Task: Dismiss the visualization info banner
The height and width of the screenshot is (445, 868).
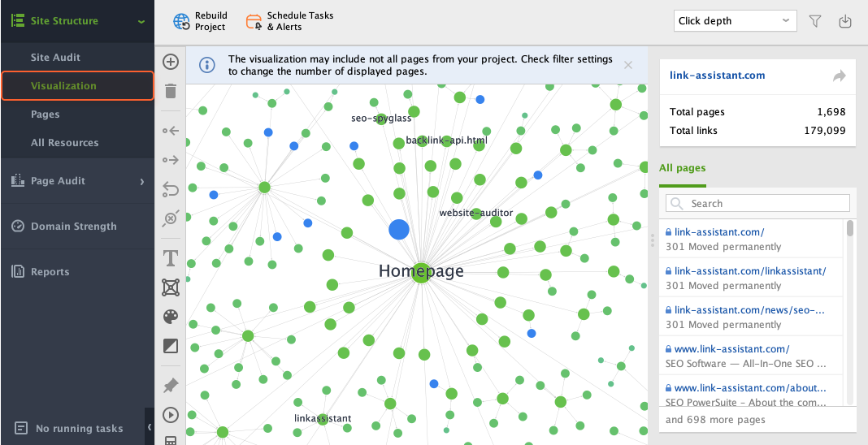Action: [x=627, y=65]
